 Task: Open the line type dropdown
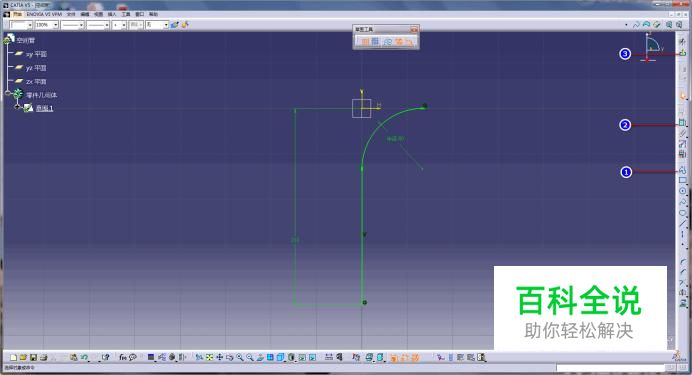click(98, 25)
